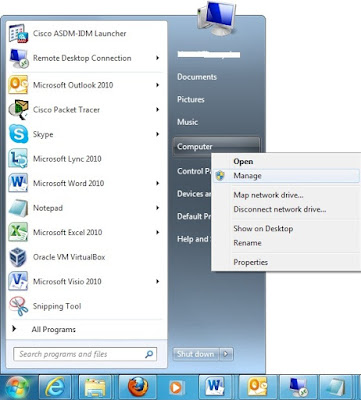Click the Microsoft Outlook 2010 icon in Start menu

pos(18,85)
